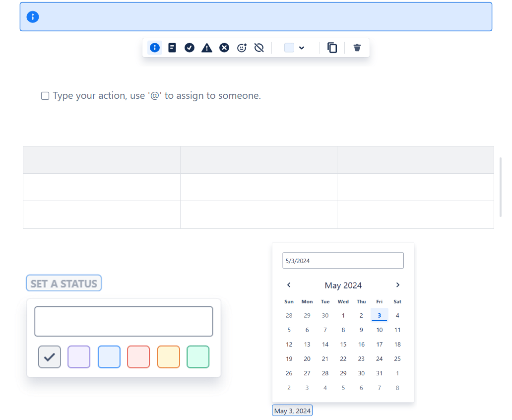Click the Fri weekday column header

coord(379,301)
